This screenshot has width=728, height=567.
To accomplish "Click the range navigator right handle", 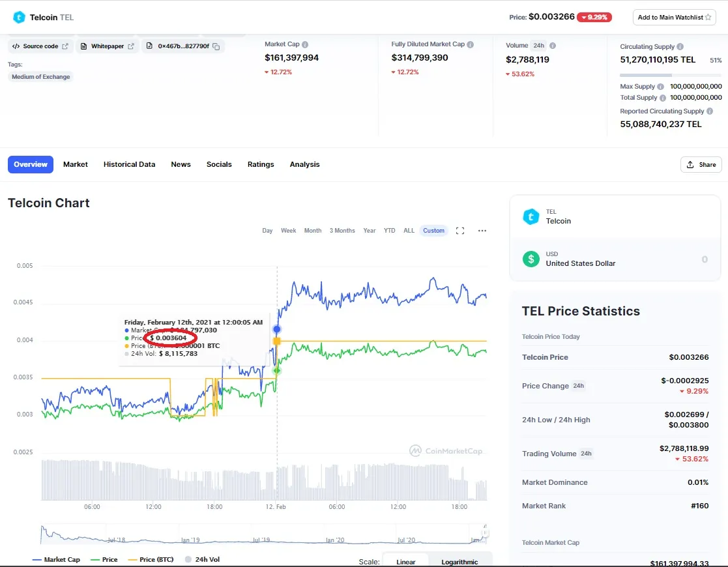I will click(485, 533).
